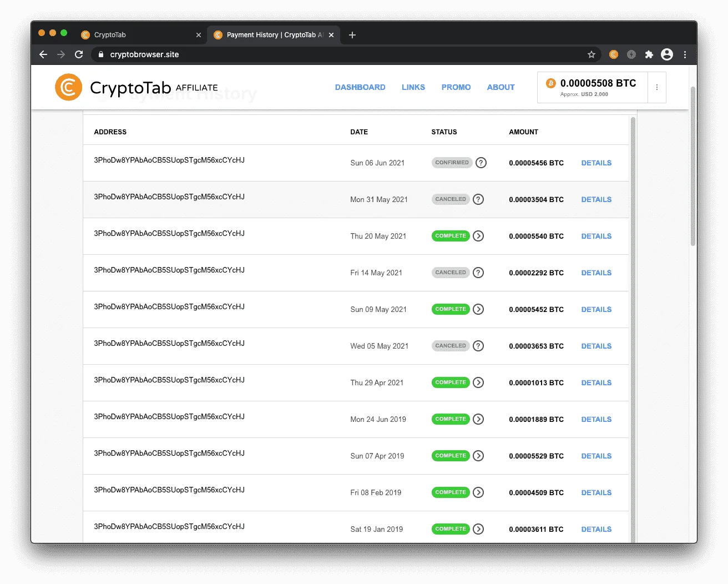Click CANCELED badge on 31 May 2021 row
The image size is (728, 584).
tap(451, 199)
